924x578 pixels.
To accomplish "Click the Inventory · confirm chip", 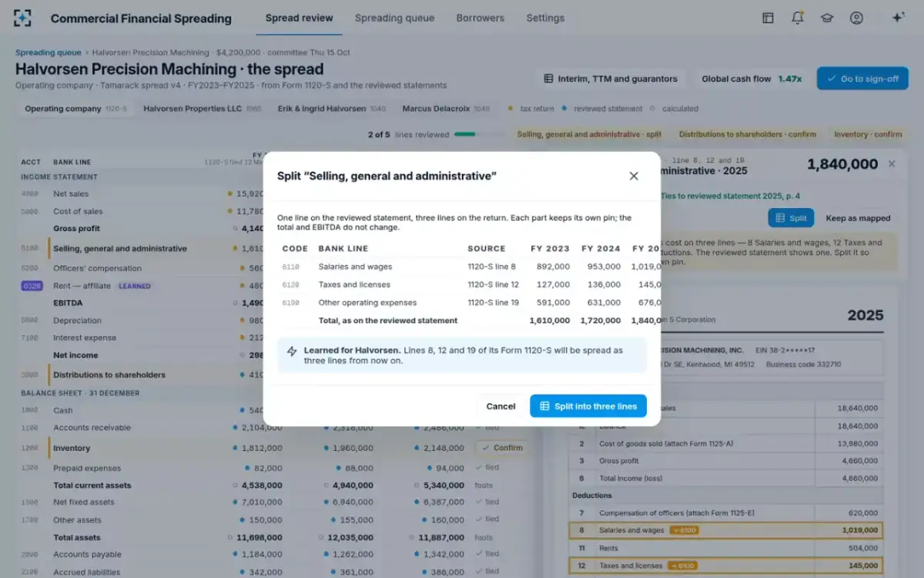I will (x=868, y=134).
